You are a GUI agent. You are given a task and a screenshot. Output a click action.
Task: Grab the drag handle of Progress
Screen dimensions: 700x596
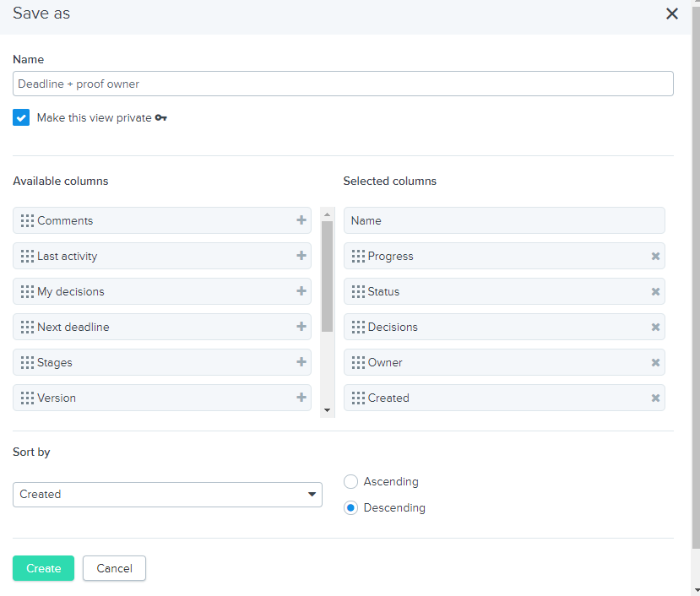358,256
